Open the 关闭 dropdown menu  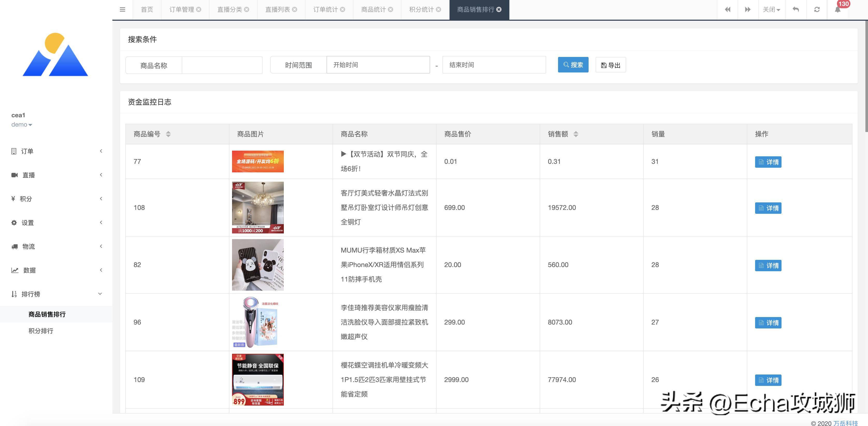click(772, 9)
